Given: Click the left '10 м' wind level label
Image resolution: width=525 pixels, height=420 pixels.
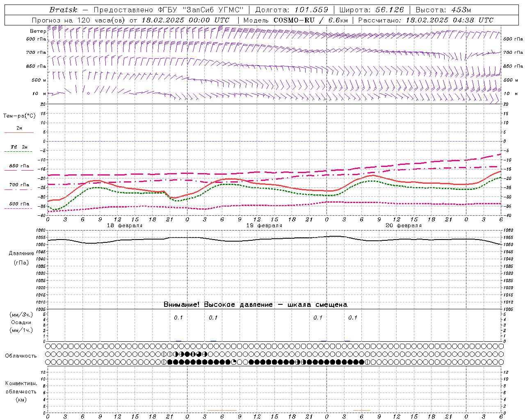Looking at the screenshot, I should click(x=39, y=94).
